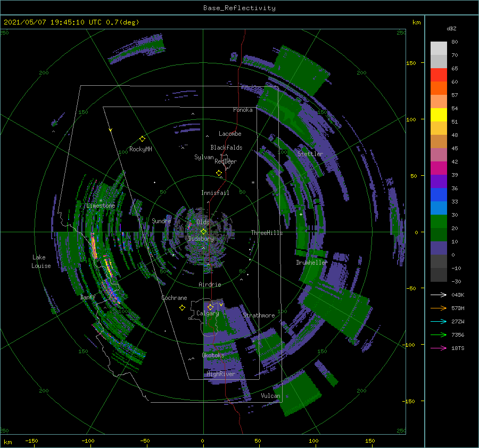Click the 150 tick on the right axis
The width and height of the screenshot is (479, 448).
tap(411, 63)
